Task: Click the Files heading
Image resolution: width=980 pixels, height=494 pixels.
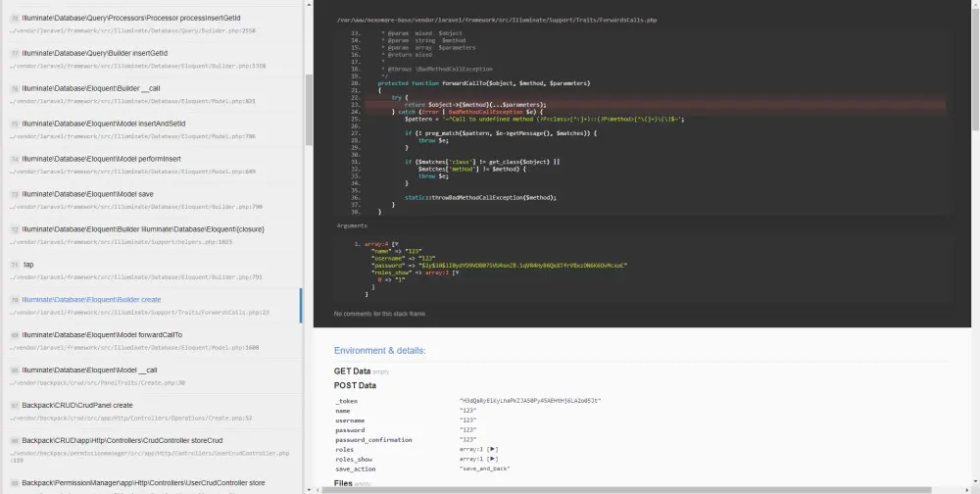Action: point(343,483)
